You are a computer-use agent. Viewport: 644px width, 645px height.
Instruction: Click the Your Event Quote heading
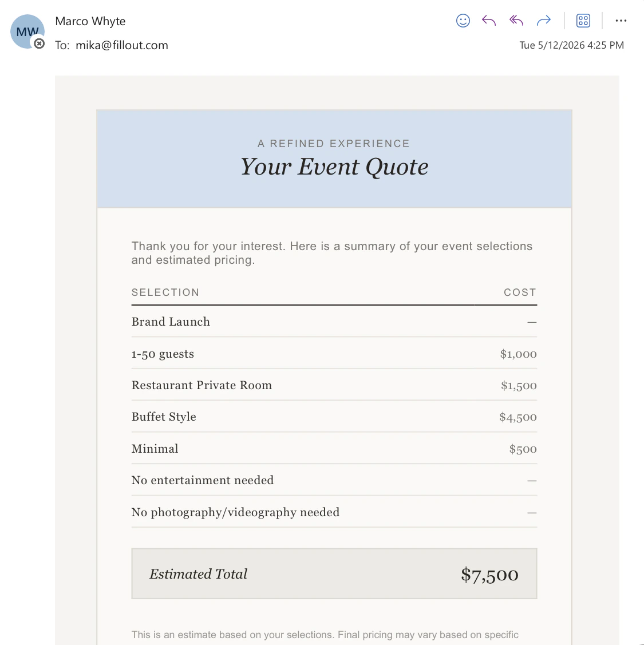point(334,167)
